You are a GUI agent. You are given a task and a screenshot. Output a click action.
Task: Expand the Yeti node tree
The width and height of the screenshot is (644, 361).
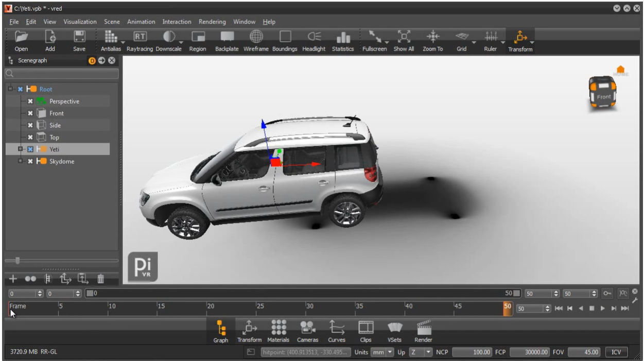pyautogui.click(x=21, y=149)
